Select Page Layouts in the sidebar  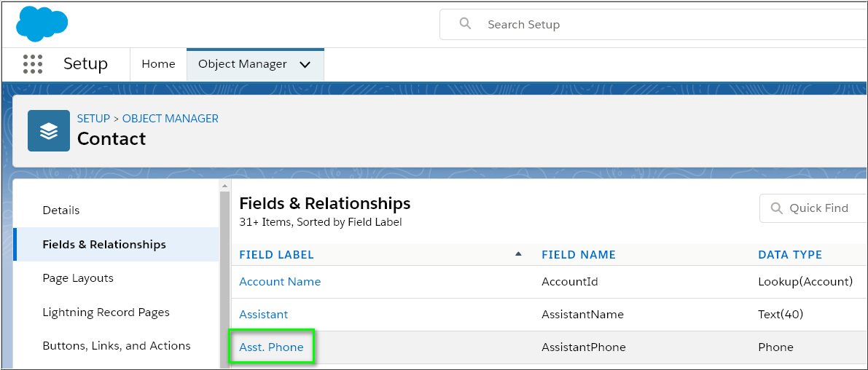pos(78,278)
